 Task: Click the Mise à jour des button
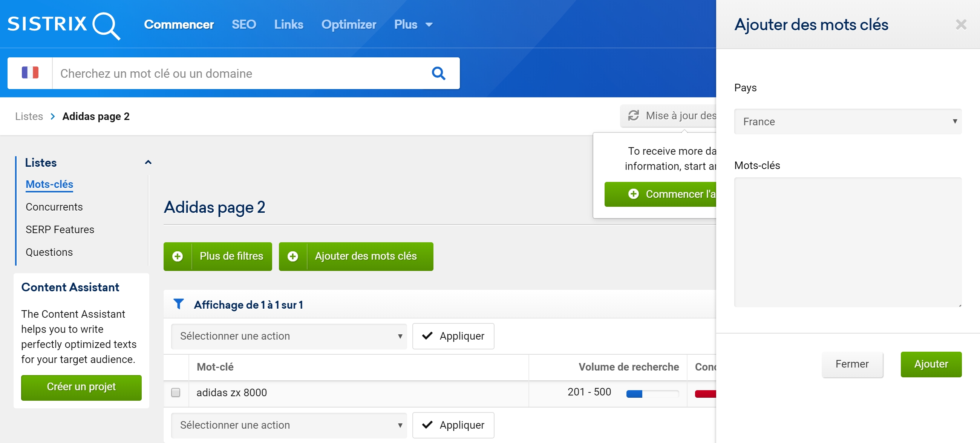(668, 116)
